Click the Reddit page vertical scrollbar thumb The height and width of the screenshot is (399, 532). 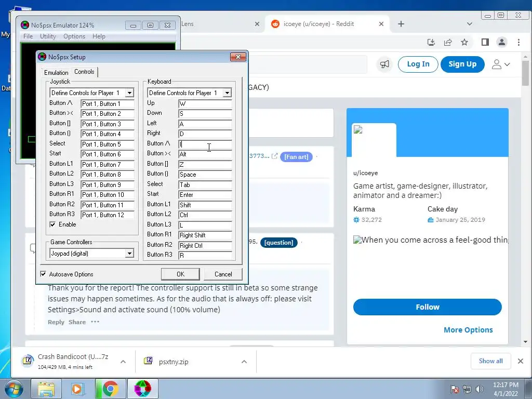click(526, 73)
